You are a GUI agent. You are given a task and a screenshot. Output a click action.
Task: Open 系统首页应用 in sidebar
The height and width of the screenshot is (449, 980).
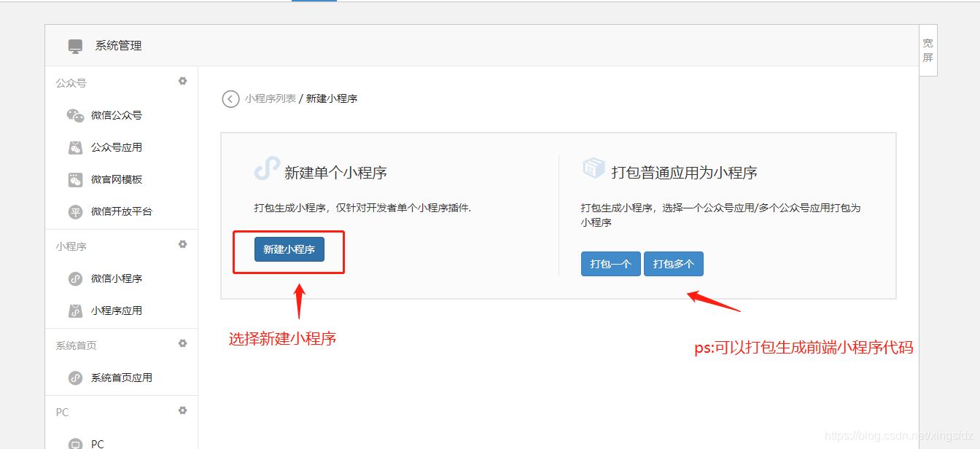pyautogui.click(x=121, y=378)
